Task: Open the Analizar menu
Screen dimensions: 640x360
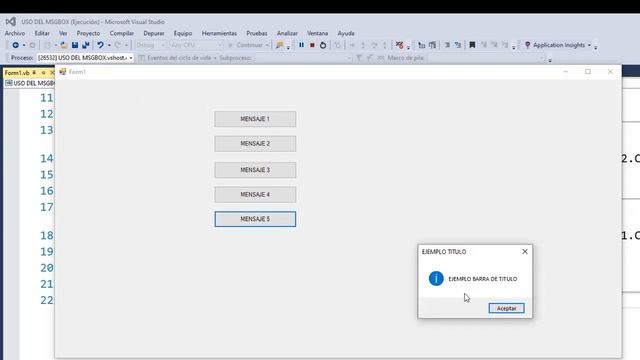Action: [287, 33]
